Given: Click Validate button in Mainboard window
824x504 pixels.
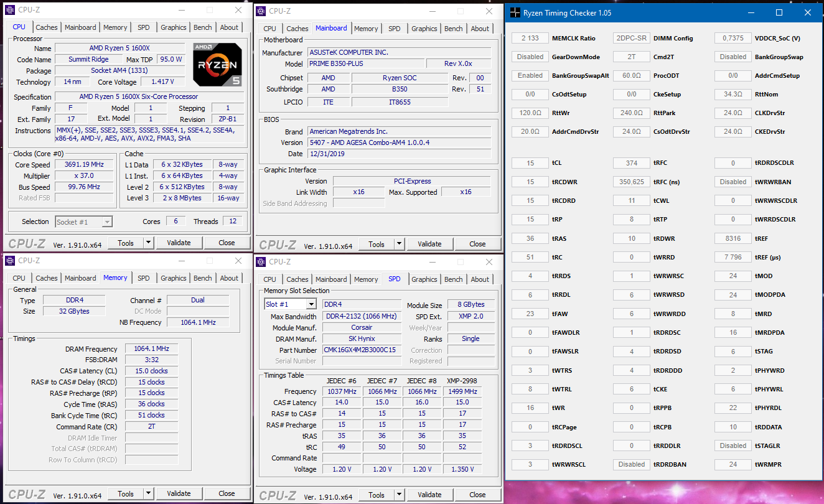Looking at the screenshot, I should (429, 244).
